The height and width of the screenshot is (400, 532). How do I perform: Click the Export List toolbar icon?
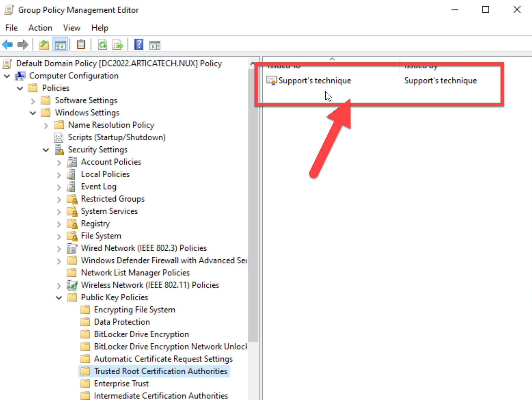[x=118, y=45]
